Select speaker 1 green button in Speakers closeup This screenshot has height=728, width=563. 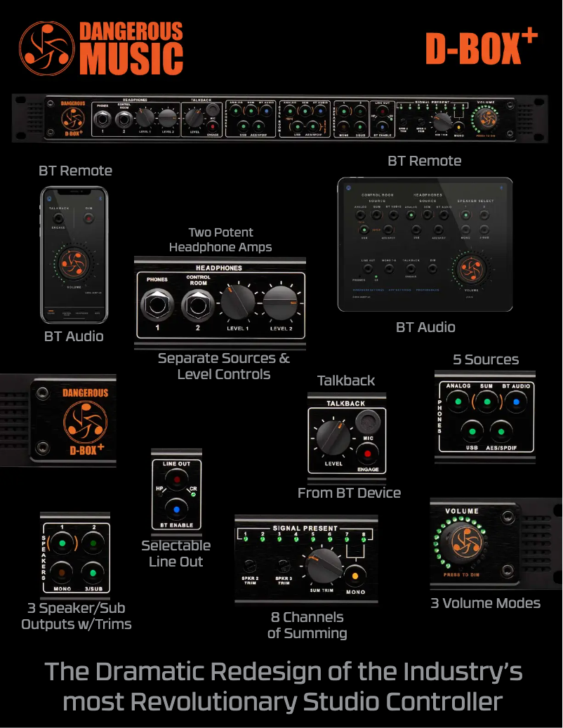[x=62, y=543]
